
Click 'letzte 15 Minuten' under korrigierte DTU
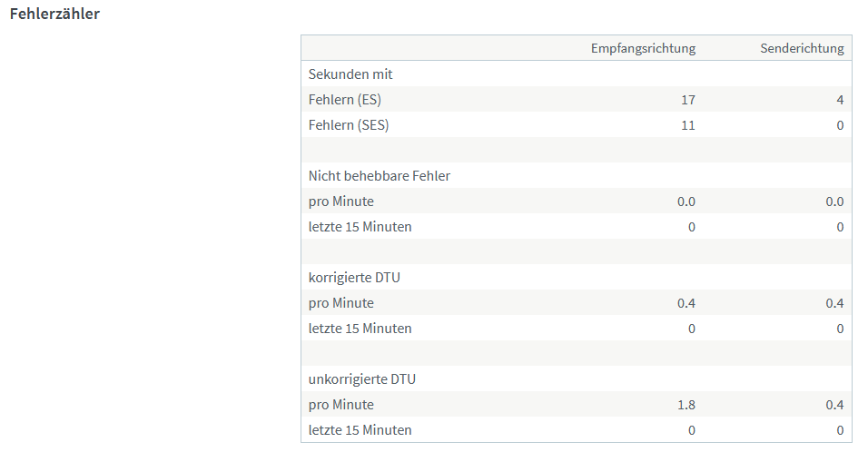(360, 329)
